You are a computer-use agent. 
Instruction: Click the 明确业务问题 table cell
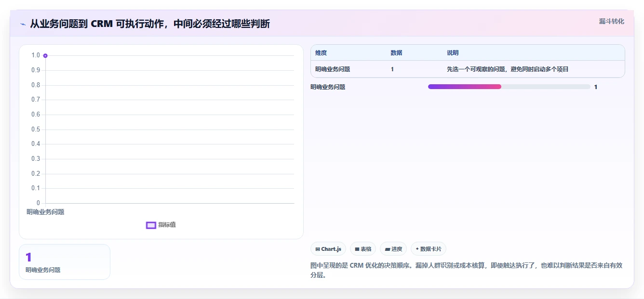pos(333,69)
